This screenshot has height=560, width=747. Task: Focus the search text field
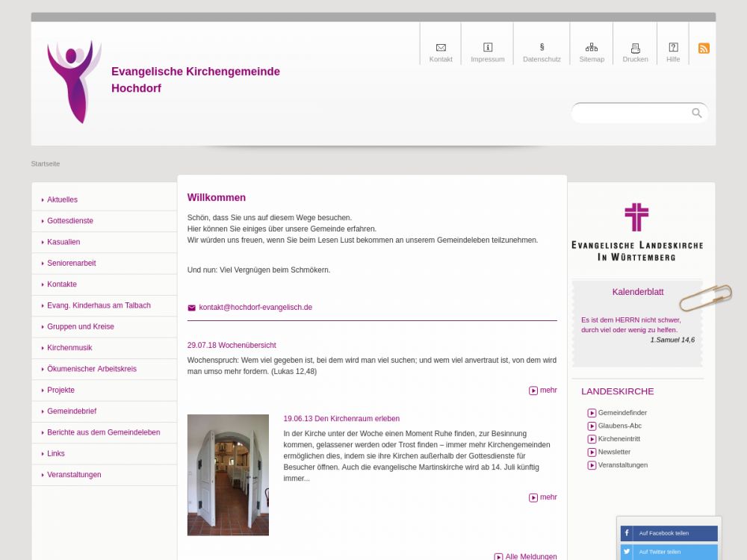coord(631,113)
